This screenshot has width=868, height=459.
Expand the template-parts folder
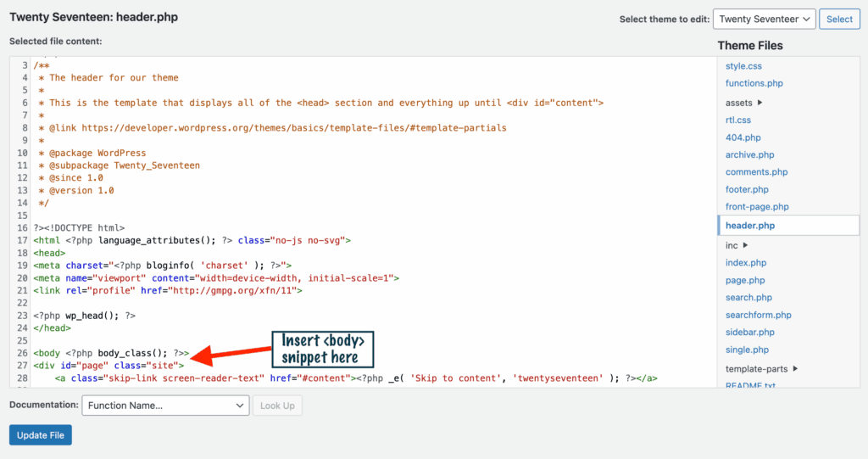pos(762,368)
